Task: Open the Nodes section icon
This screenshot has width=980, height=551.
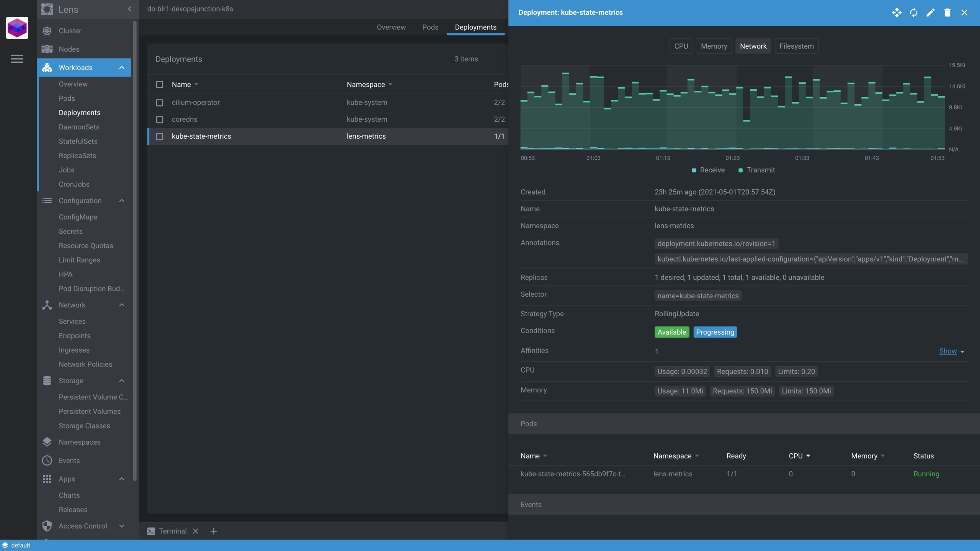Action: 47,49
